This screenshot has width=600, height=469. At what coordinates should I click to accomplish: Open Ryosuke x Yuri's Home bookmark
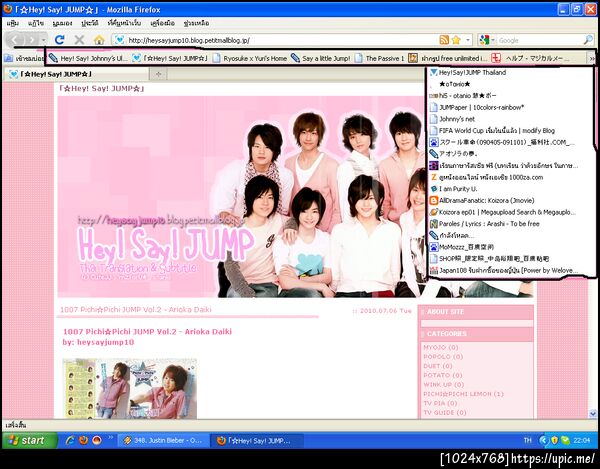250,59
